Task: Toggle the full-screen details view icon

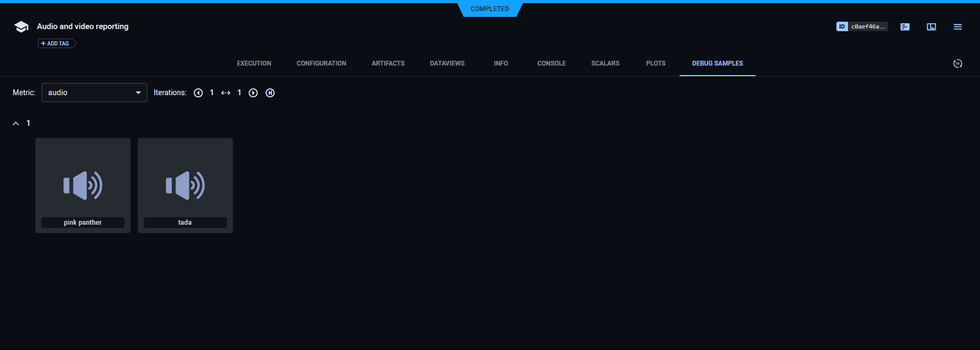Action: [931, 27]
